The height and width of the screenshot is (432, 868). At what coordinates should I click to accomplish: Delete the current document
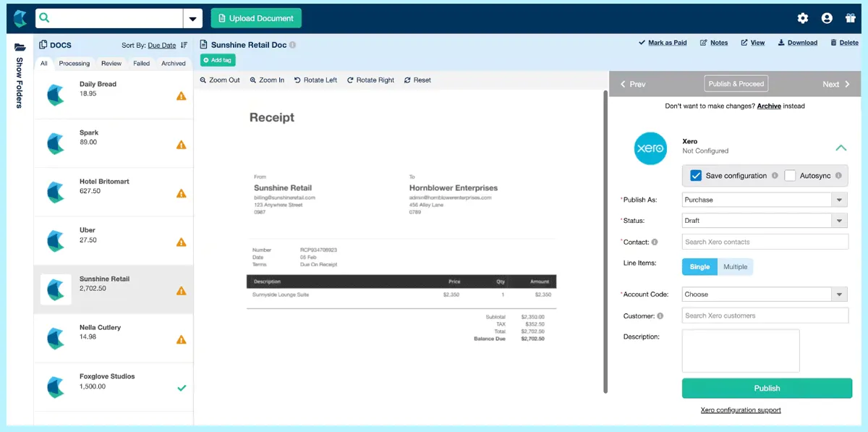844,43
